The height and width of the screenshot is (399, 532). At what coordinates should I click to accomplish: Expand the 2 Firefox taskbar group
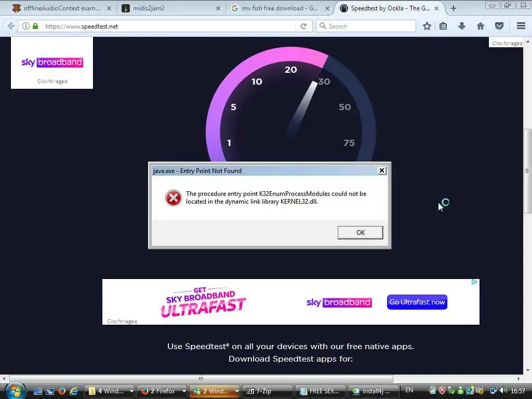[162, 391]
